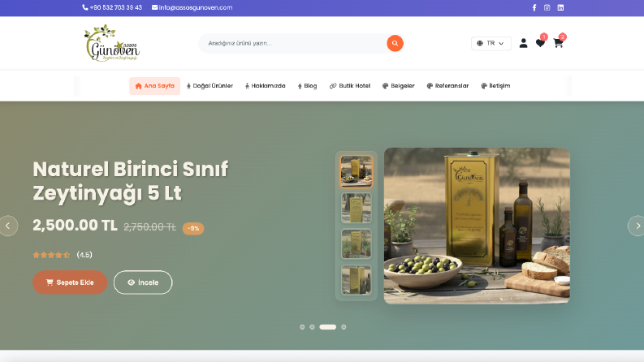The height and width of the screenshot is (362, 644).
Task: Open Hakkımızda menu item
Action: tap(265, 86)
